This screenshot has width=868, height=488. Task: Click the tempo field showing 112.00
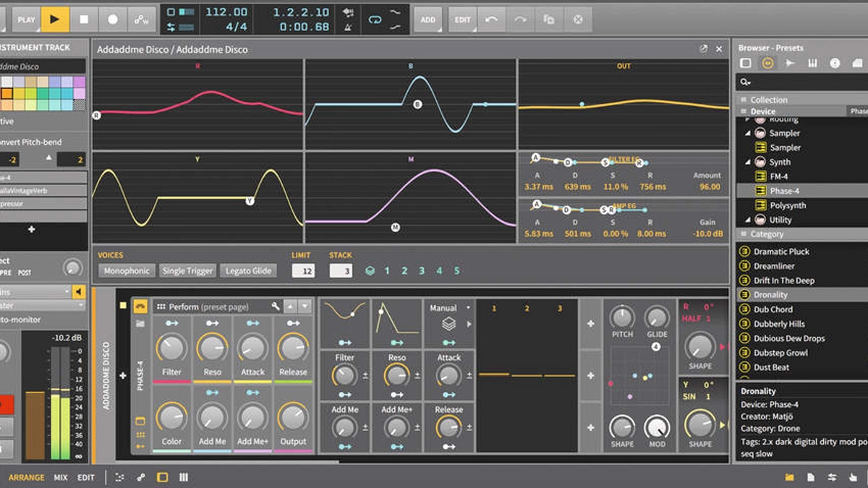pyautogui.click(x=226, y=12)
